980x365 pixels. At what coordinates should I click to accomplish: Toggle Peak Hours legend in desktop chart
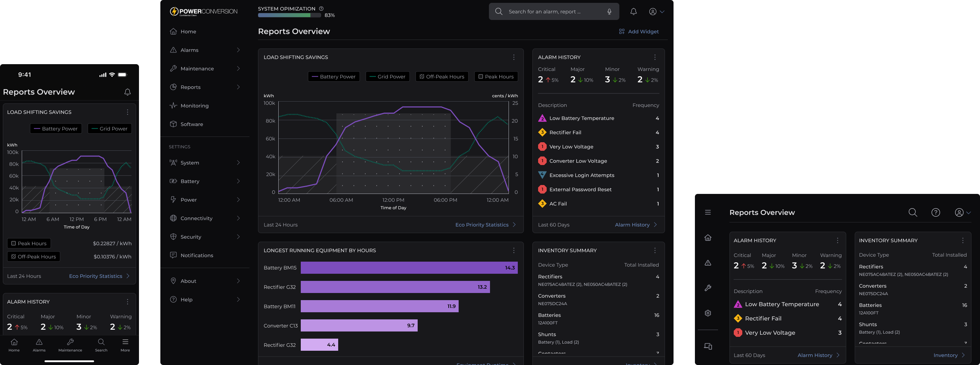496,77
